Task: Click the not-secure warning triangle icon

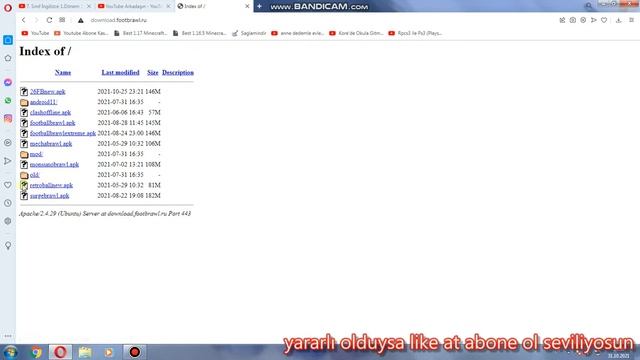Action: pos(81,20)
